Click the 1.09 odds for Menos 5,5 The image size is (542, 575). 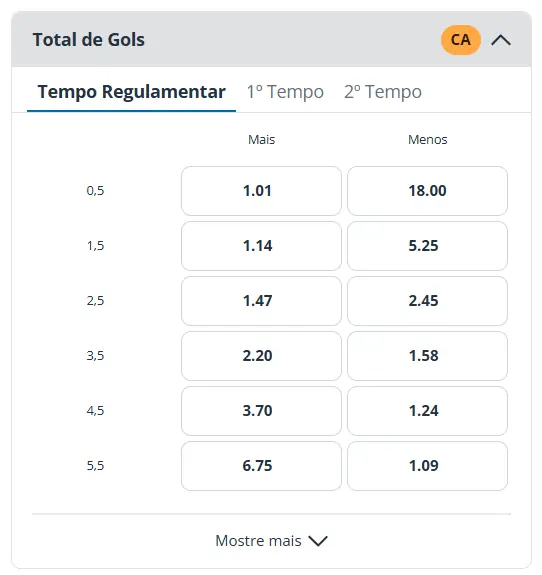coord(427,466)
